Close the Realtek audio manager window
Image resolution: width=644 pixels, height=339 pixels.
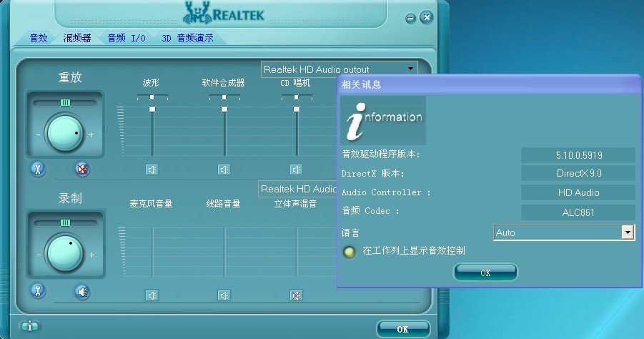(427, 18)
